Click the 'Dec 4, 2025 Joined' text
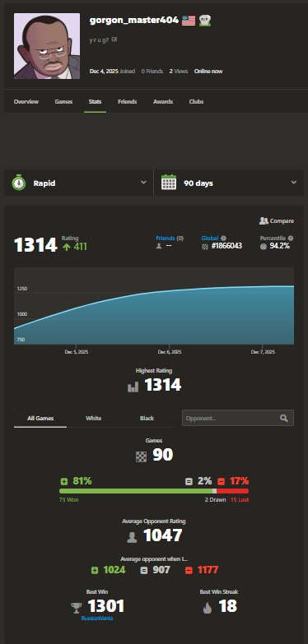The width and height of the screenshot is (308, 644). tap(112, 71)
